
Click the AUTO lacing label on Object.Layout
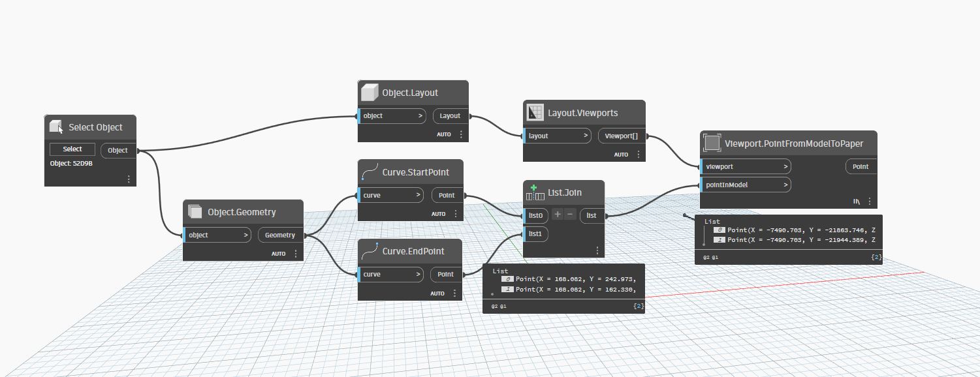444,135
